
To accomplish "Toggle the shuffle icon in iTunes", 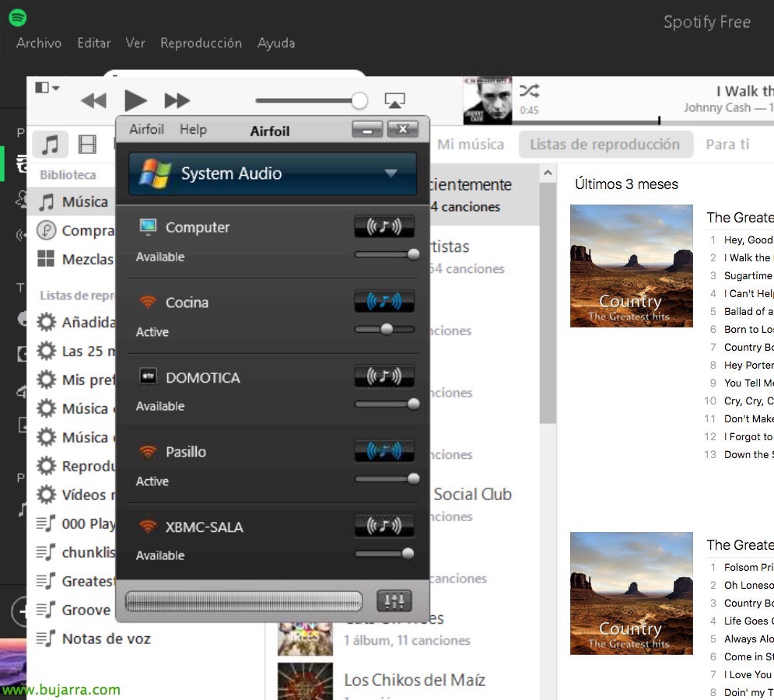I will point(529,91).
